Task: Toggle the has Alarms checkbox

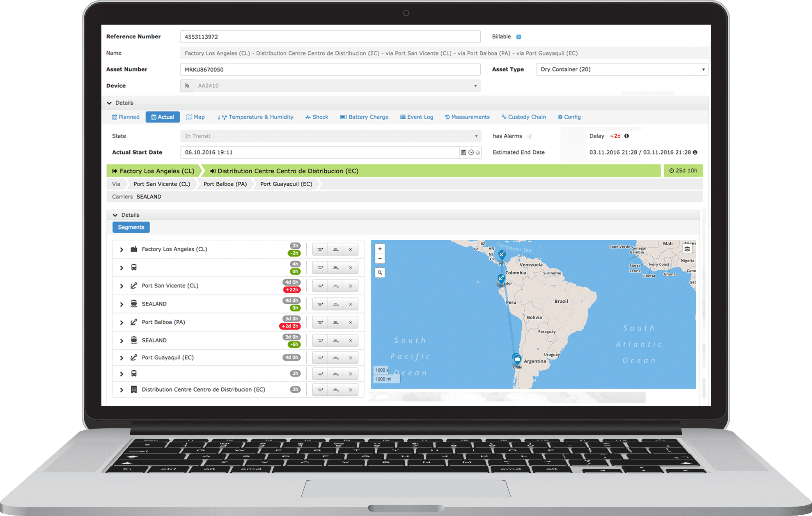Action: [530, 136]
